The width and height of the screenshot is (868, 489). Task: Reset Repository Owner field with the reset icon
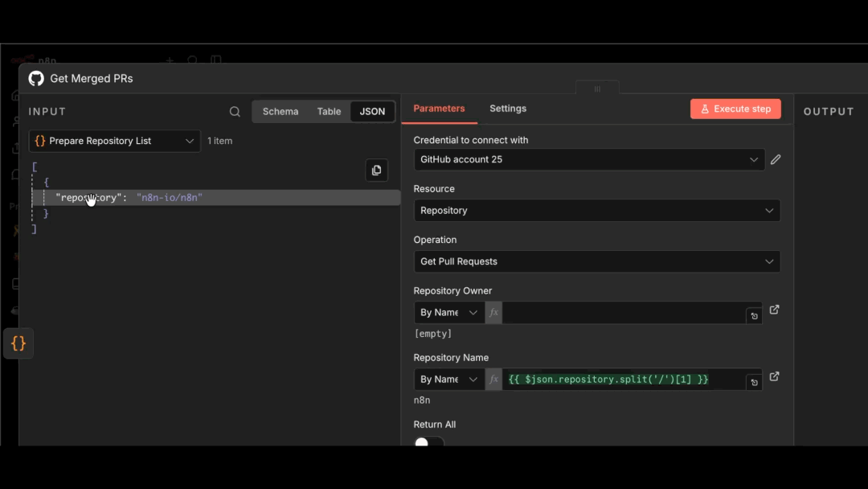point(754,316)
